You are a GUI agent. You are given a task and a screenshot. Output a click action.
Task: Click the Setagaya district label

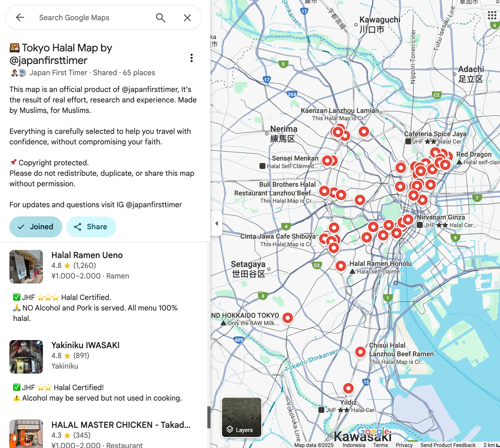pos(248,269)
